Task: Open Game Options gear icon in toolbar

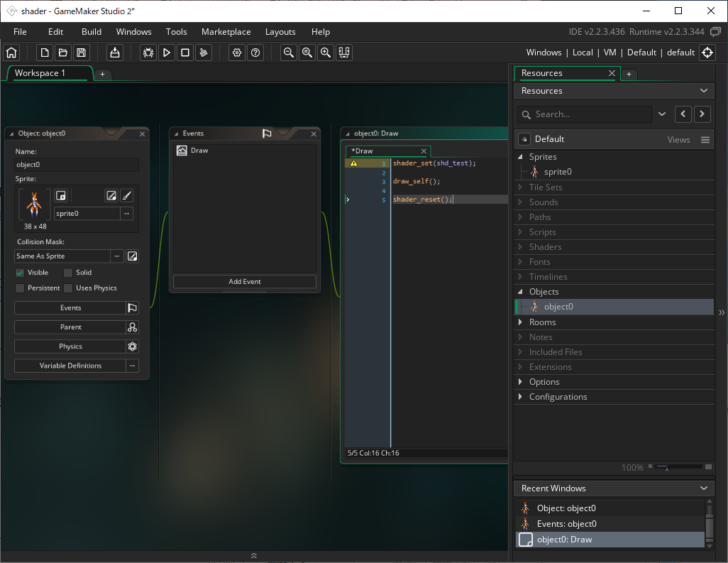Action: [x=237, y=53]
